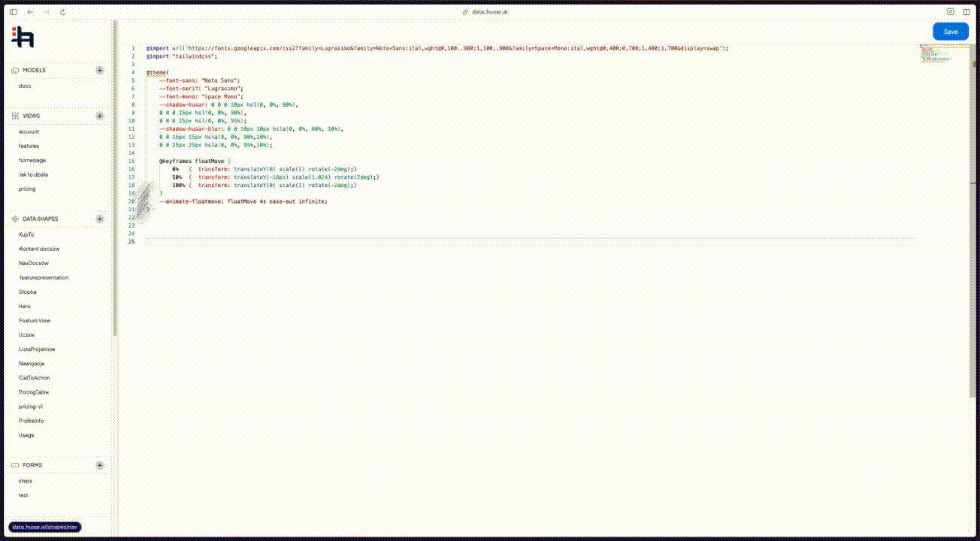Open the pricing view
This screenshot has height=541, width=980.
(27, 189)
